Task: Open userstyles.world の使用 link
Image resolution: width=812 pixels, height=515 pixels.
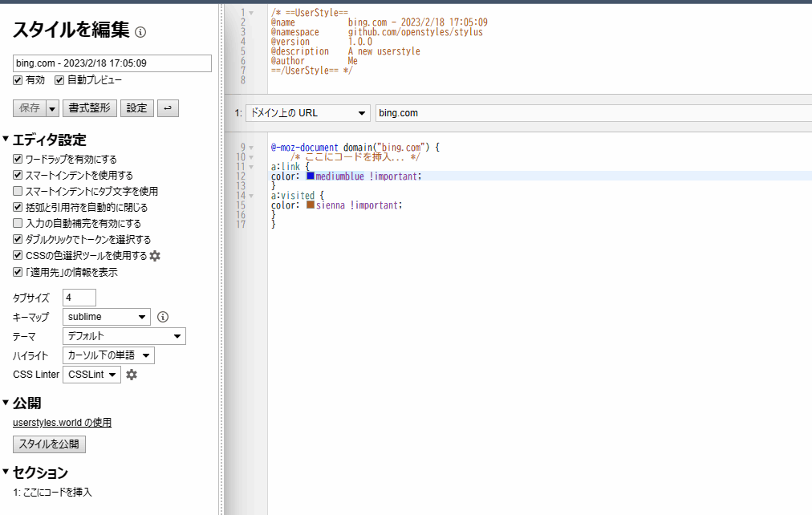Action: (62, 423)
